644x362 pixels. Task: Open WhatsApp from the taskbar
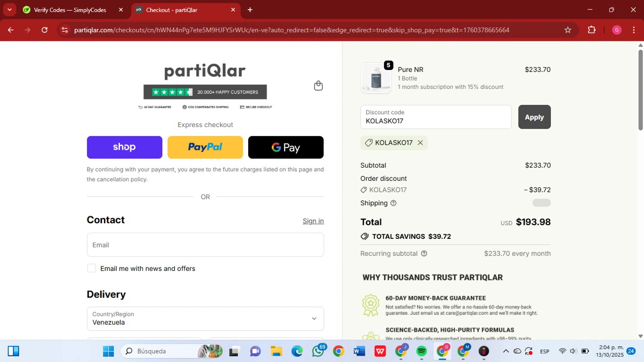click(x=318, y=351)
